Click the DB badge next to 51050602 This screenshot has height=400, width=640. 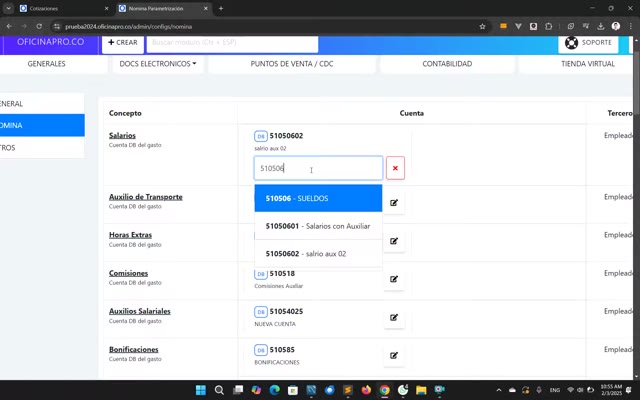pyautogui.click(x=261, y=136)
